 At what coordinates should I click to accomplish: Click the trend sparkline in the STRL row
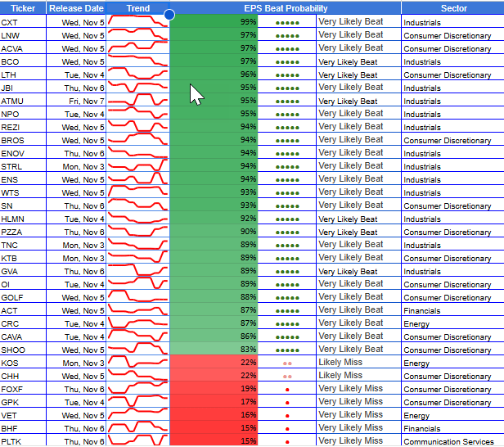[138, 165]
